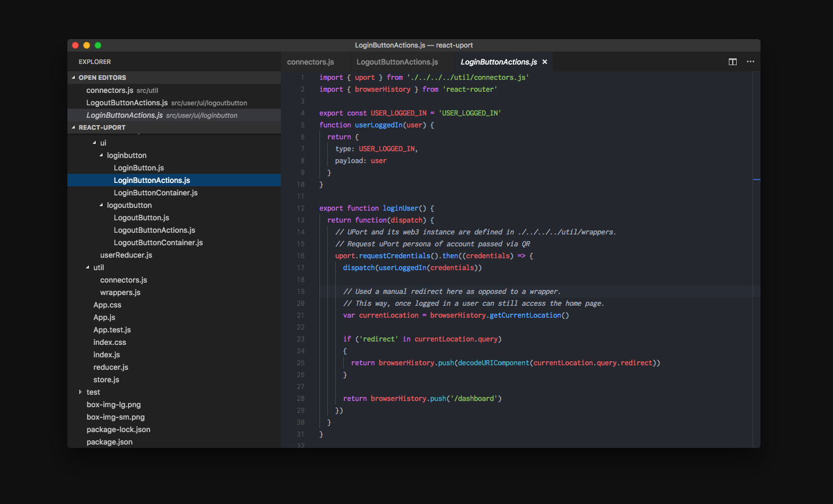Viewport: 833px width, 504px height.
Task: Open LoginButtonContainer.js from the file tree
Action: (x=155, y=193)
